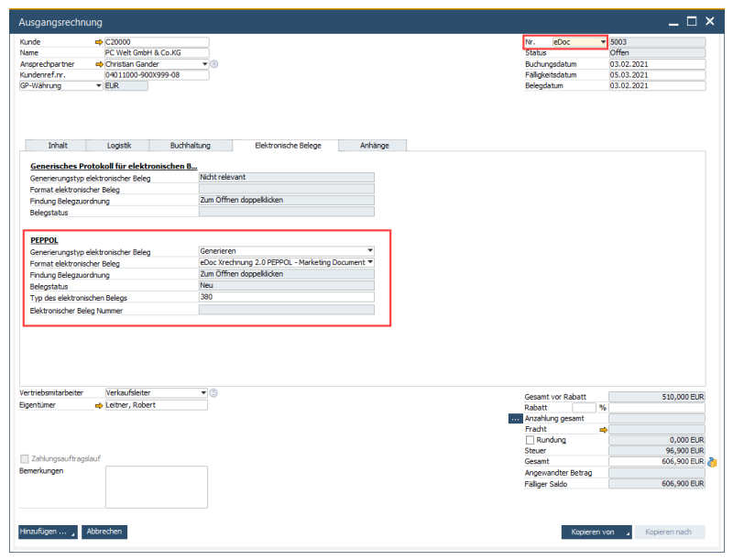Image resolution: width=733 pixels, height=560 pixels.
Task: Click the Buchungsdatum field 03.02.2021
Action: coord(657,64)
